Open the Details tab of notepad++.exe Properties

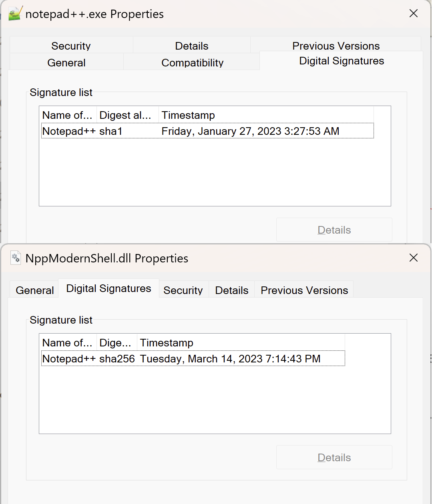pos(191,46)
